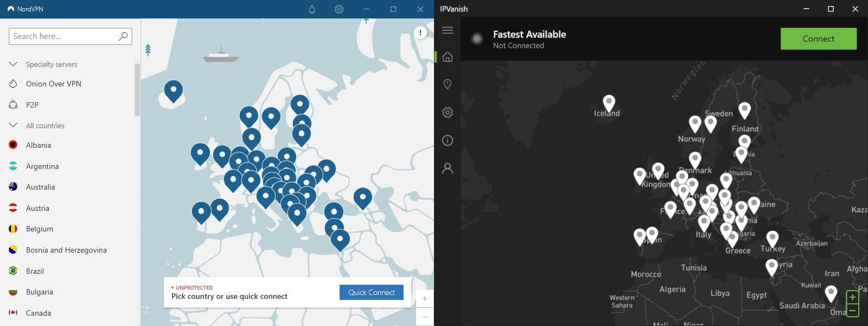Click the IPVanish connection status indicator circle
The height and width of the screenshot is (326, 868).
477,39
